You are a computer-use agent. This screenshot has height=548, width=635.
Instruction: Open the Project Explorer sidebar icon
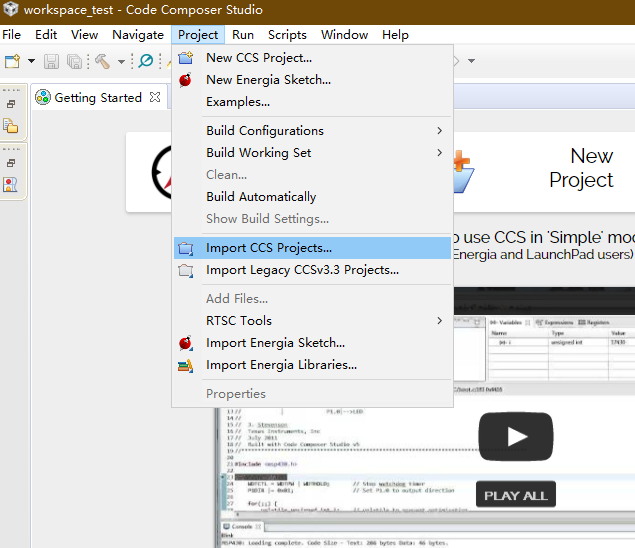coord(11,126)
